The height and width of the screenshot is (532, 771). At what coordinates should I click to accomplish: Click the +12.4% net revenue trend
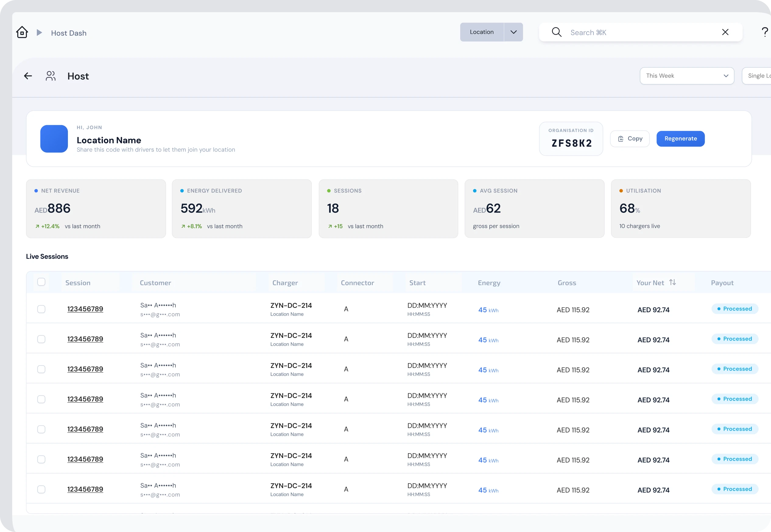pos(48,226)
